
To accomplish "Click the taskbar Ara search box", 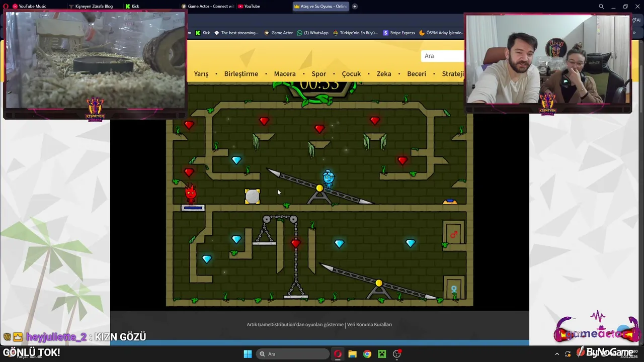I will point(292,354).
